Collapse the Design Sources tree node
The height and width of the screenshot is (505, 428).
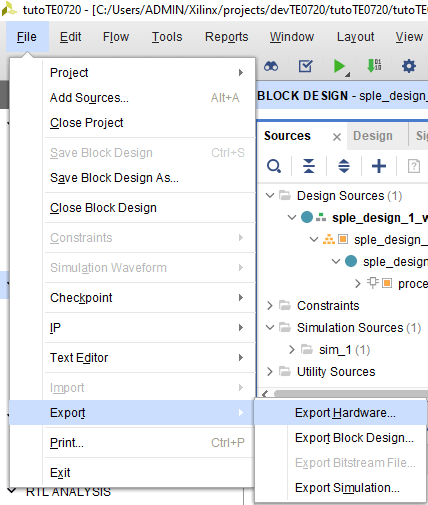(270, 195)
